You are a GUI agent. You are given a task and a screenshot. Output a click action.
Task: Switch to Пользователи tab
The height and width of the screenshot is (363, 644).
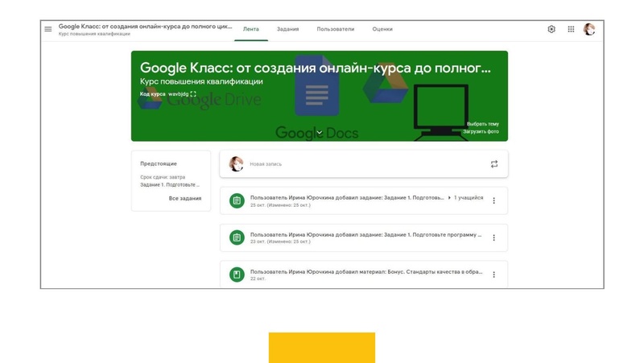335,29
